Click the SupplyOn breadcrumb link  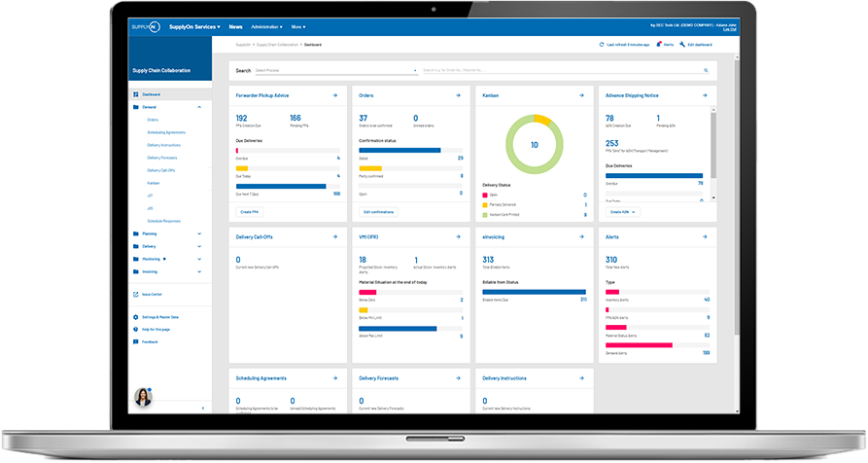pos(243,45)
